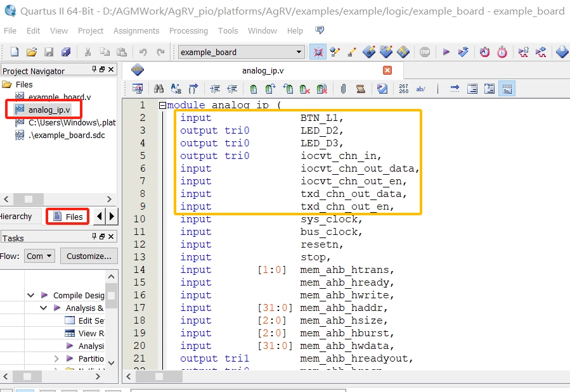Viewport: 570px width, 392px height.
Task: Collapse the Analysis & Synthesis task node
Action: pyautogui.click(x=43, y=308)
